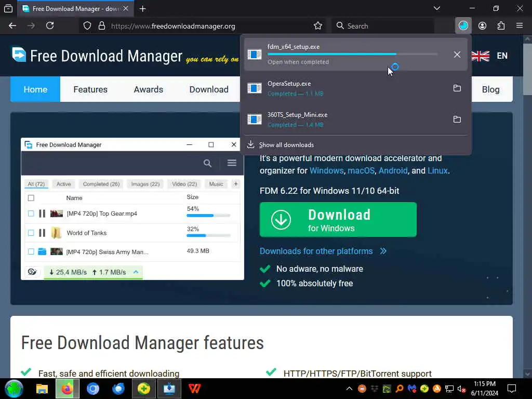
Task: Click the search magnifier in the FDM preview
Action: click(x=207, y=163)
